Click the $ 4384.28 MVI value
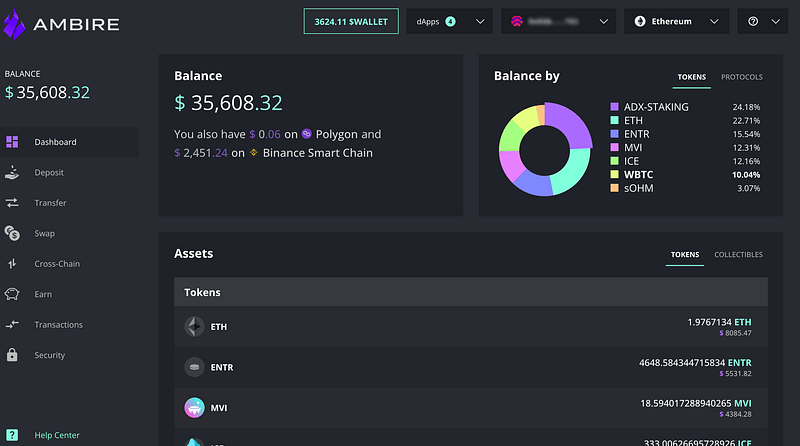 click(735, 414)
